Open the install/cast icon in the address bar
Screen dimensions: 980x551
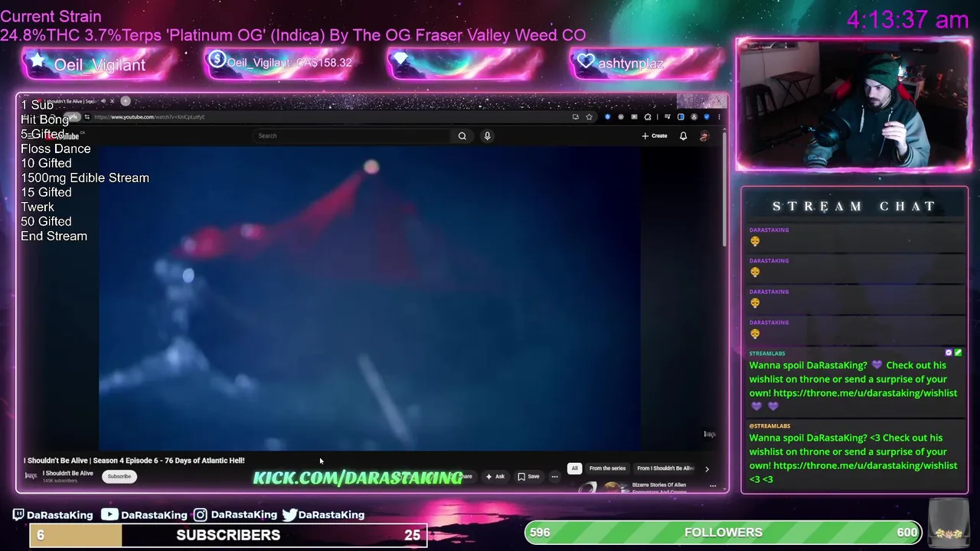pyautogui.click(x=575, y=117)
